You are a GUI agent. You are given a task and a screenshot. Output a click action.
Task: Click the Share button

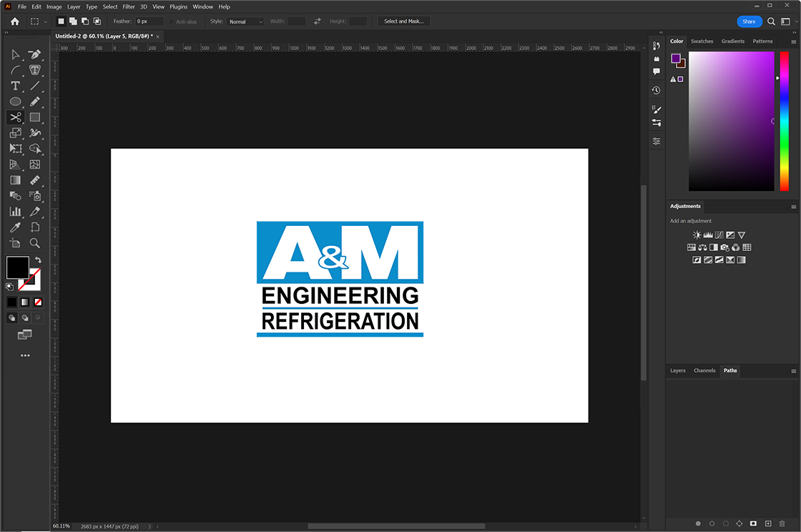(x=749, y=21)
